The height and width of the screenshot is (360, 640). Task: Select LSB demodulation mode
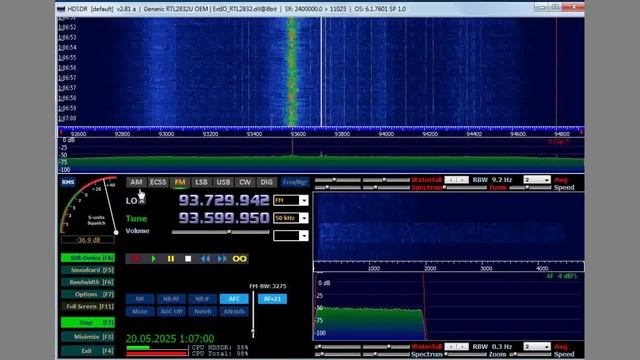201,182
